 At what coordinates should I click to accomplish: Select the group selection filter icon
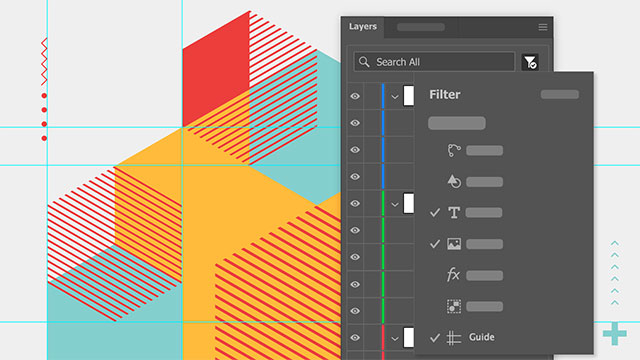pyautogui.click(x=454, y=306)
